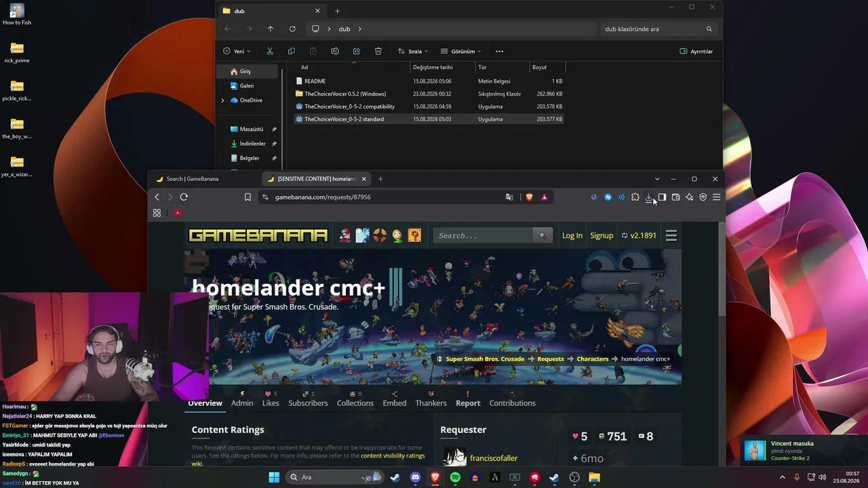
Task: Open the İndirilenler folder in sidebar
Action: [x=252, y=144]
